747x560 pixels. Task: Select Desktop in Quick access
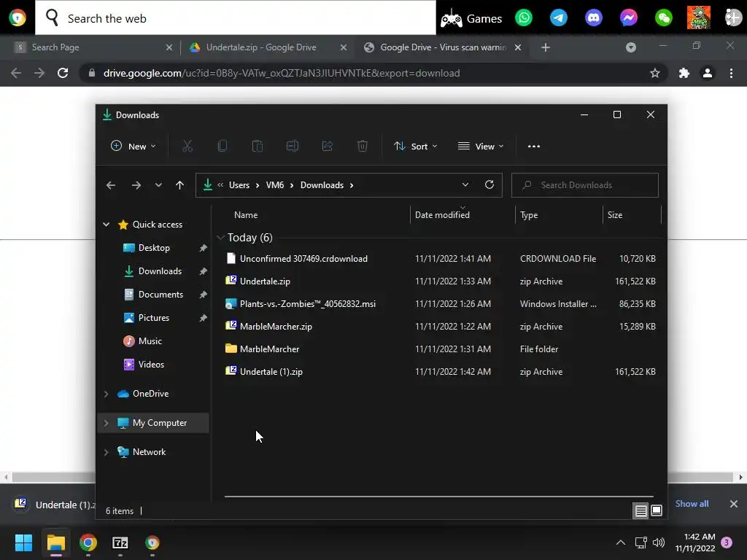[x=154, y=248]
